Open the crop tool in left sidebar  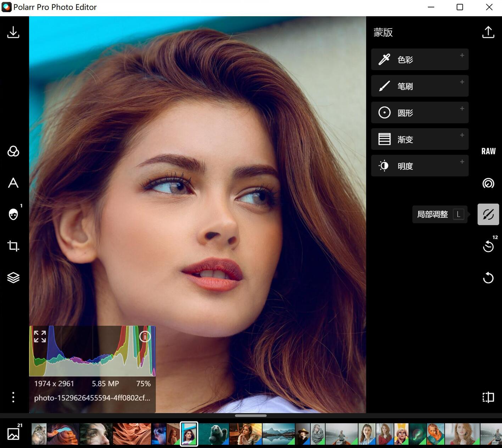13,246
